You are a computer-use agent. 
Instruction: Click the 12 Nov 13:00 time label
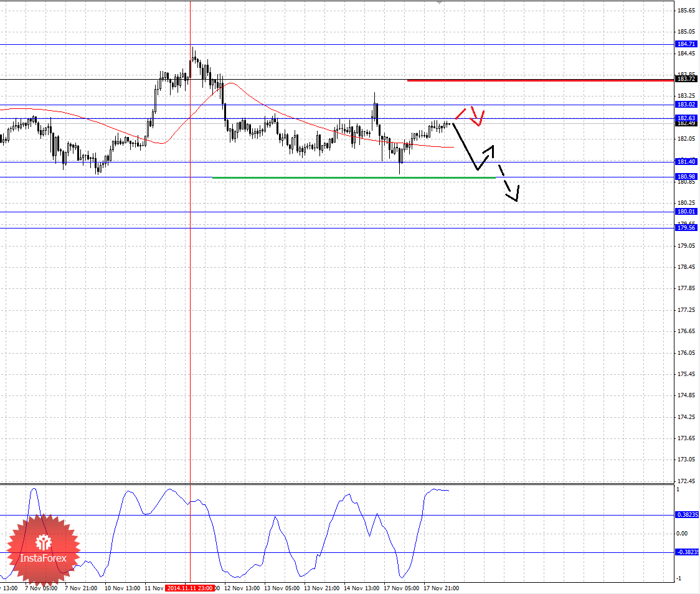pos(242,588)
